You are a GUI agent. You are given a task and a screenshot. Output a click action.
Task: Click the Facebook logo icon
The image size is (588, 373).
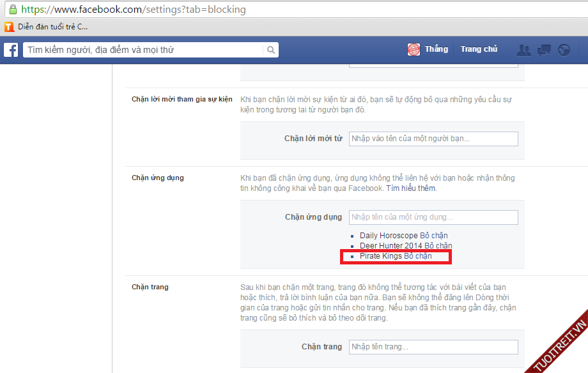pyautogui.click(x=11, y=50)
